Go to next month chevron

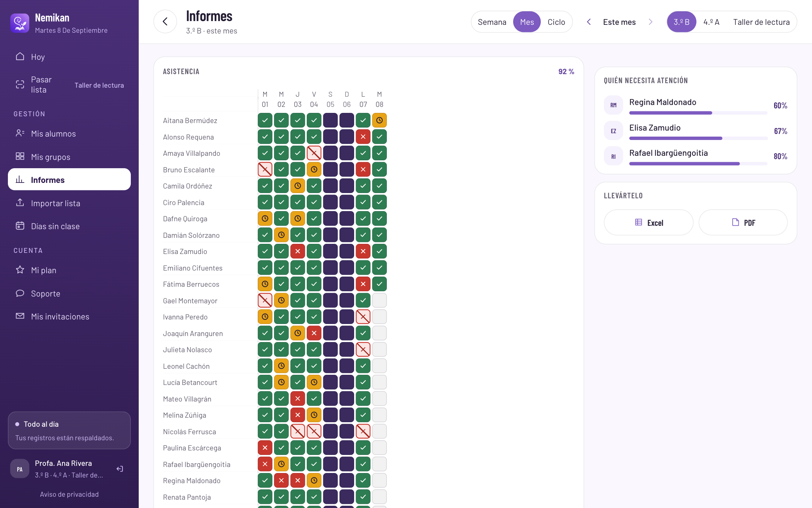(651, 22)
